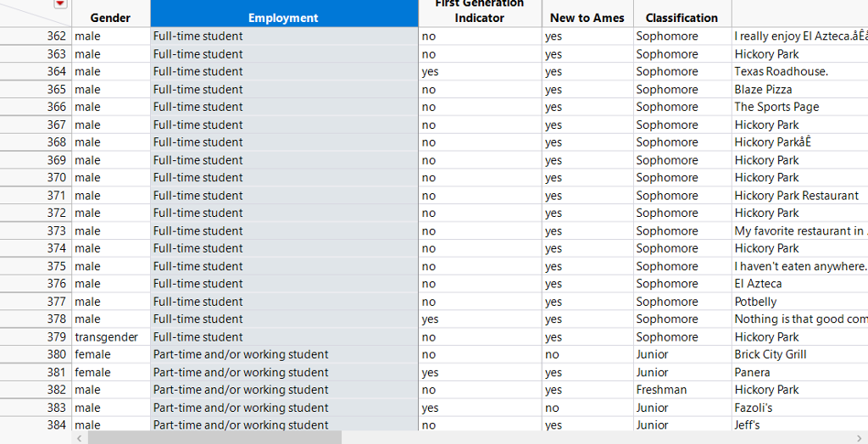Image resolution: width=868 pixels, height=444 pixels.
Task: Open the red triangle row menu
Action: pos(60,4)
